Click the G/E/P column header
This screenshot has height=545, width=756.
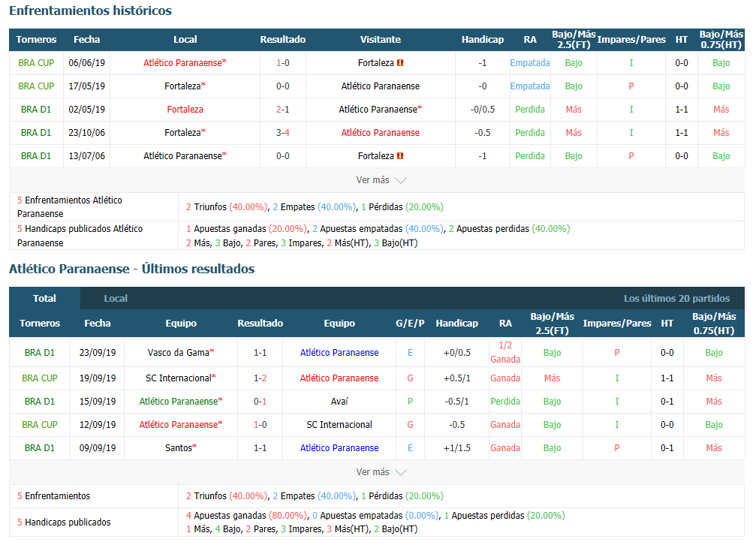[410, 323]
